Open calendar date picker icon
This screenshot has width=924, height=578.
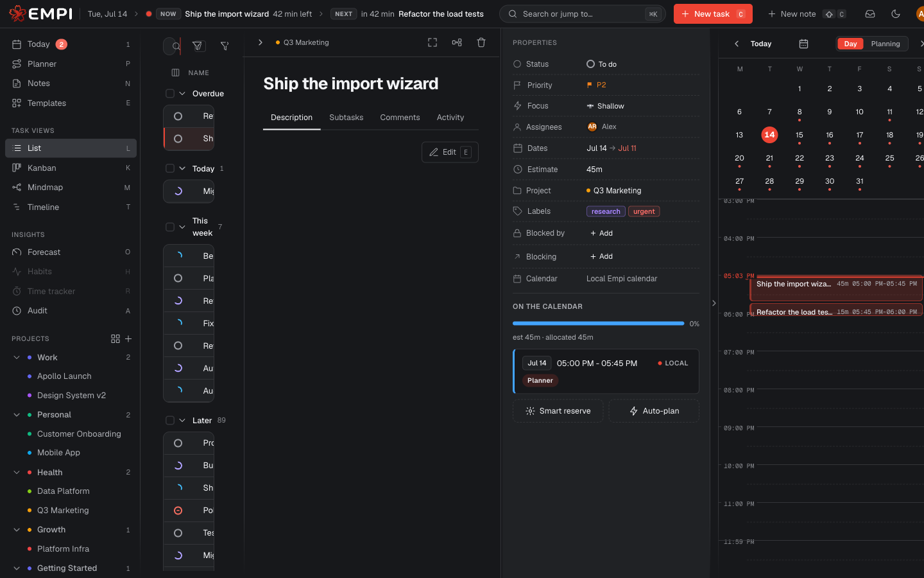[803, 44]
